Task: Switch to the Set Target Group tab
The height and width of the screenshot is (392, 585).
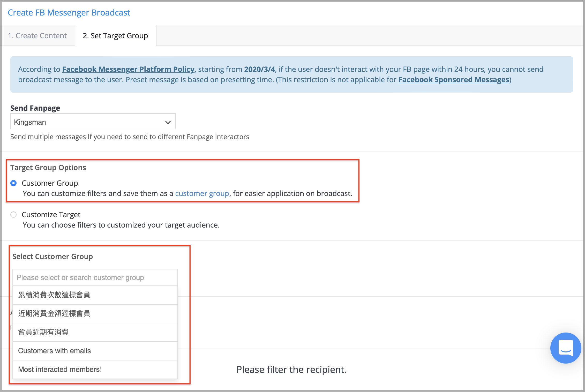Action: pos(115,35)
